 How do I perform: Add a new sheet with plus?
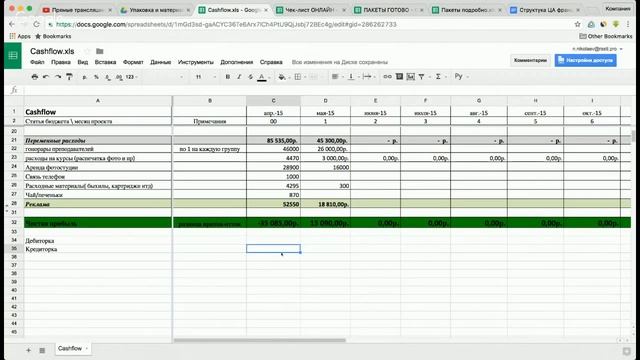[x=28, y=350]
